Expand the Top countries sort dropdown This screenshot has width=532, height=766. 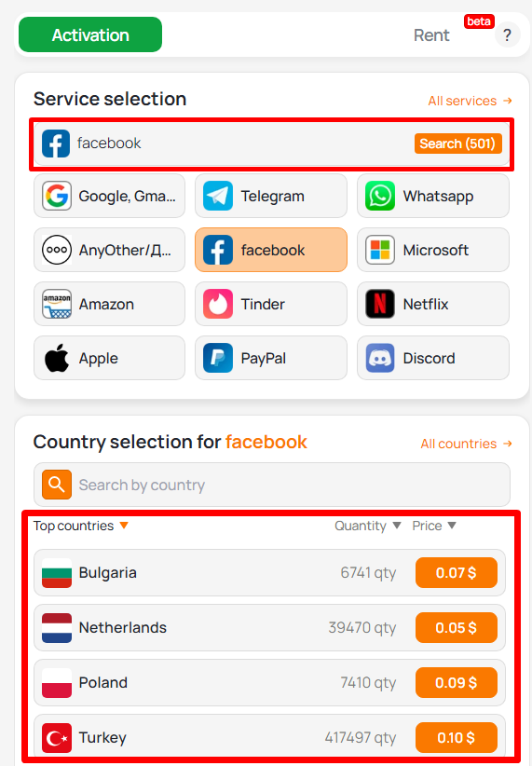(x=81, y=526)
